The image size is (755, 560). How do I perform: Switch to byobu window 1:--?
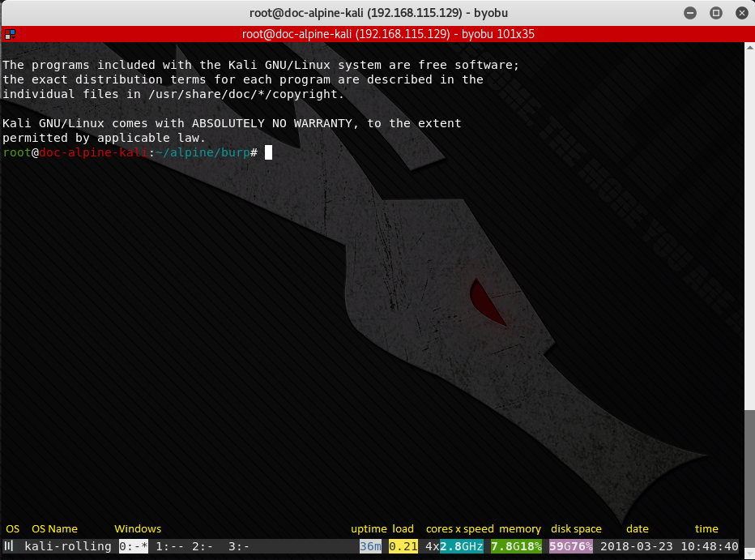[169, 546]
